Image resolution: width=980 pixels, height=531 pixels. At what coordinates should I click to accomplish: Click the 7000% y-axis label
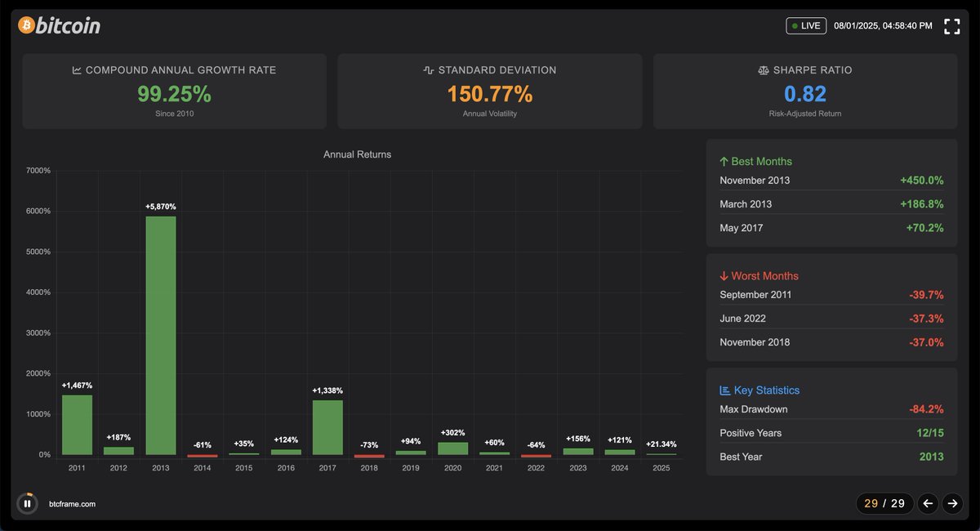pyautogui.click(x=38, y=171)
